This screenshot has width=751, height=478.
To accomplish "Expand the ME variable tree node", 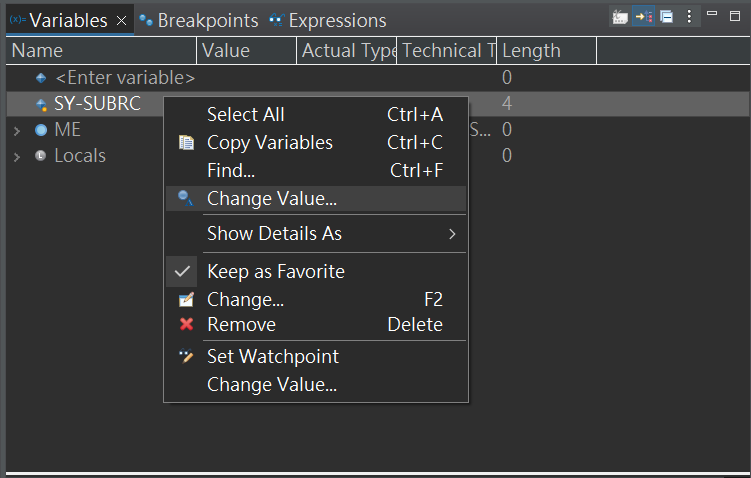I will point(17,130).
